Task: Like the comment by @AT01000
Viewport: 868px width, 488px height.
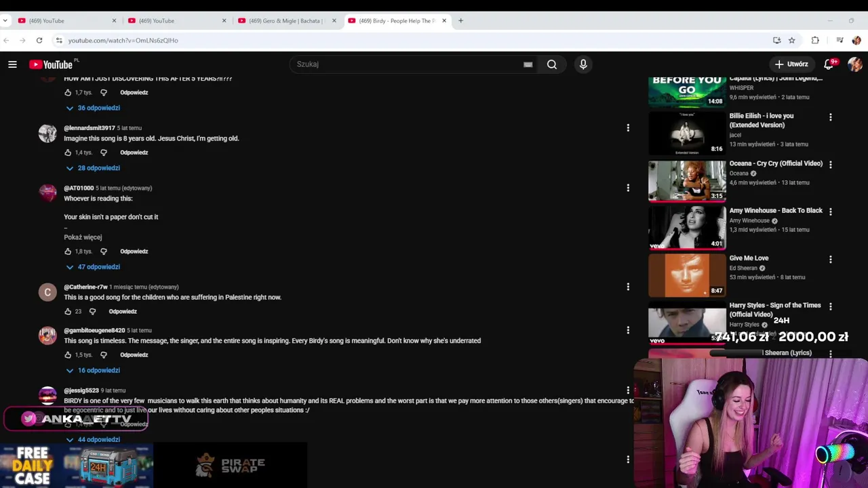Action: 68,251
